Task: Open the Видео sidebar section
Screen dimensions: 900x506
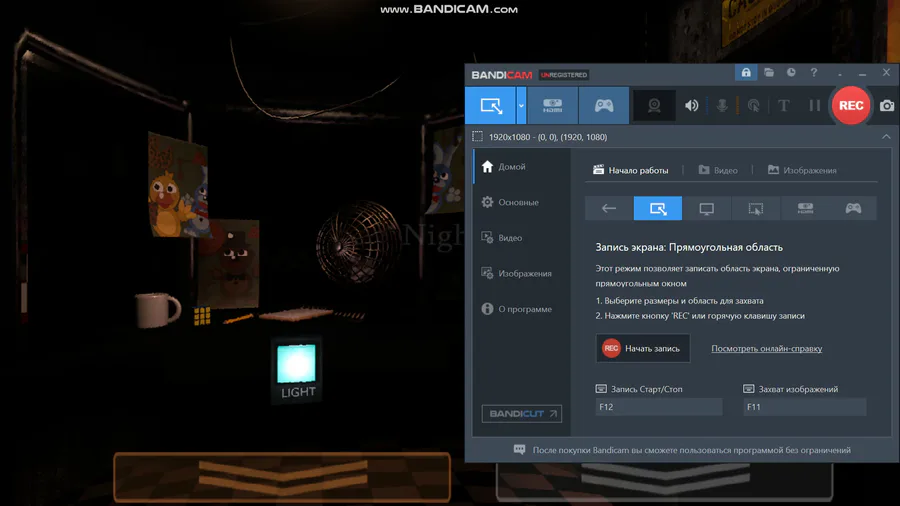Action: (522, 238)
